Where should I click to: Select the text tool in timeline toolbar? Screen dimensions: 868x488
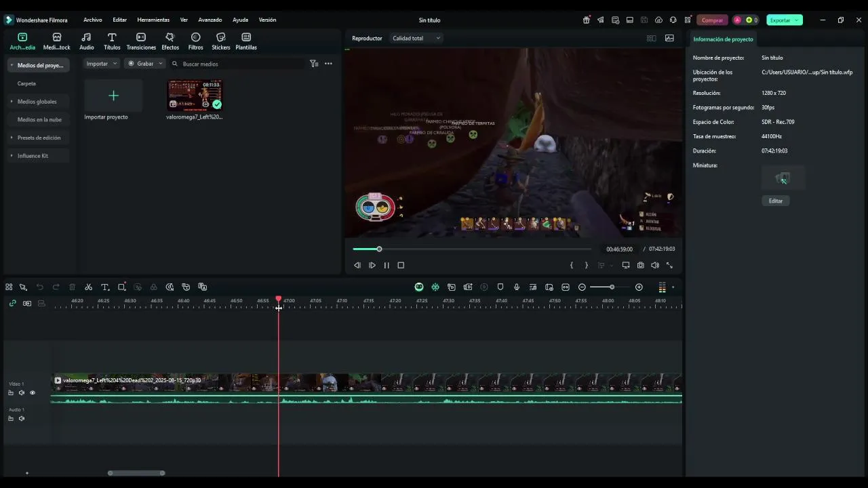click(105, 287)
